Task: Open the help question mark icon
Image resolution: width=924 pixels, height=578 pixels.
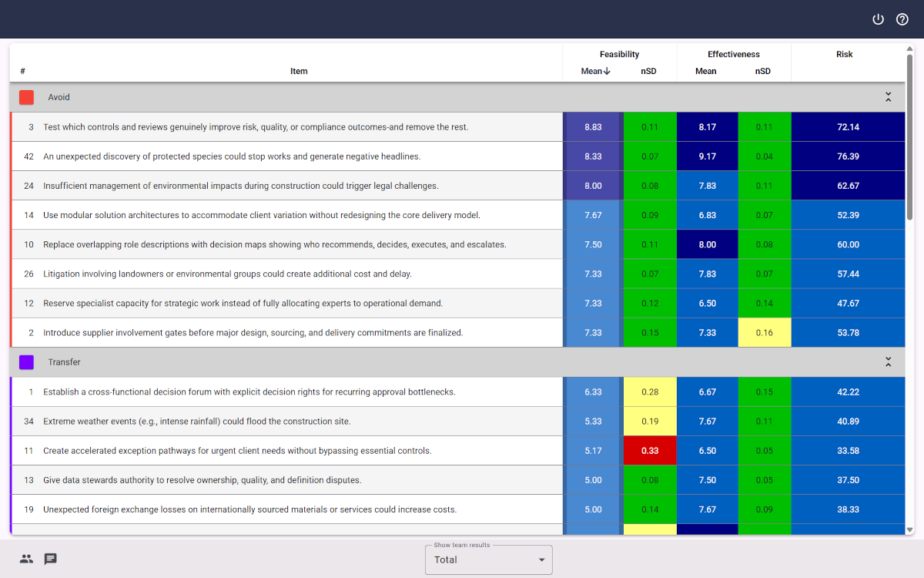Action: (902, 19)
